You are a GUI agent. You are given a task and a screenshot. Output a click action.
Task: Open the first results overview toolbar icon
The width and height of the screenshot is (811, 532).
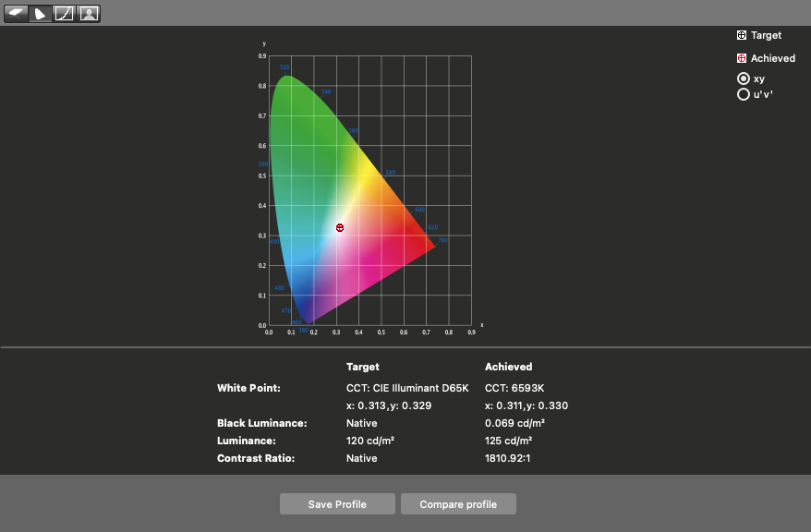17,14
